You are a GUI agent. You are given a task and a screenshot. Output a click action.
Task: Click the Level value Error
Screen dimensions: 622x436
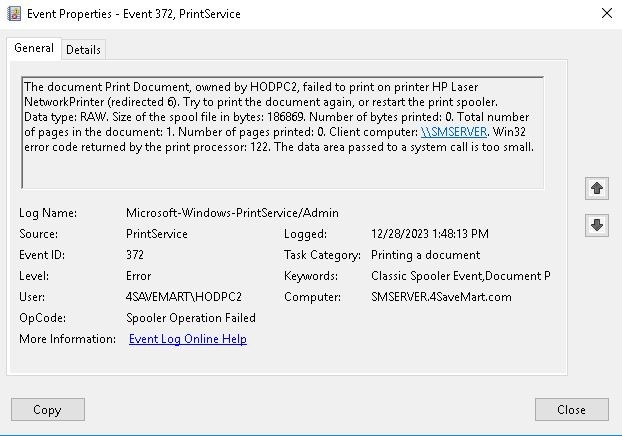coord(138,276)
